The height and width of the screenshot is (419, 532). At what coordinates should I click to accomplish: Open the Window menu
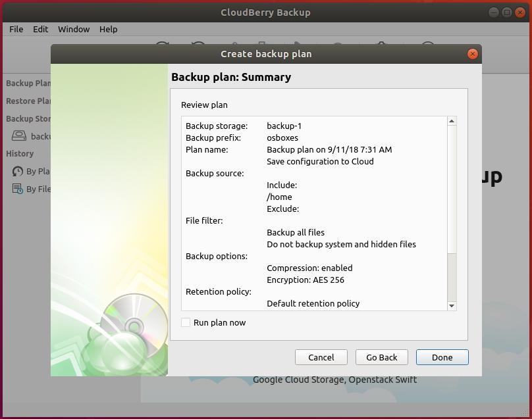[74, 30]
